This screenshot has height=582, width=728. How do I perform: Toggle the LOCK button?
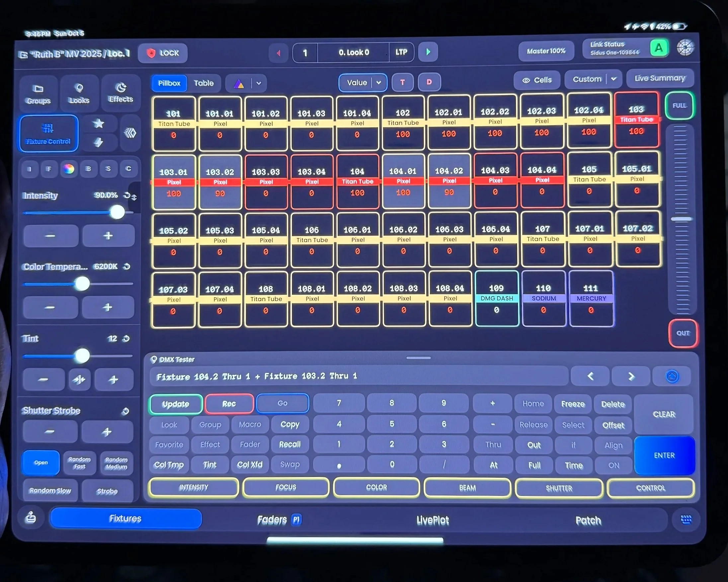pyautogui.click(x=163, y=53)
